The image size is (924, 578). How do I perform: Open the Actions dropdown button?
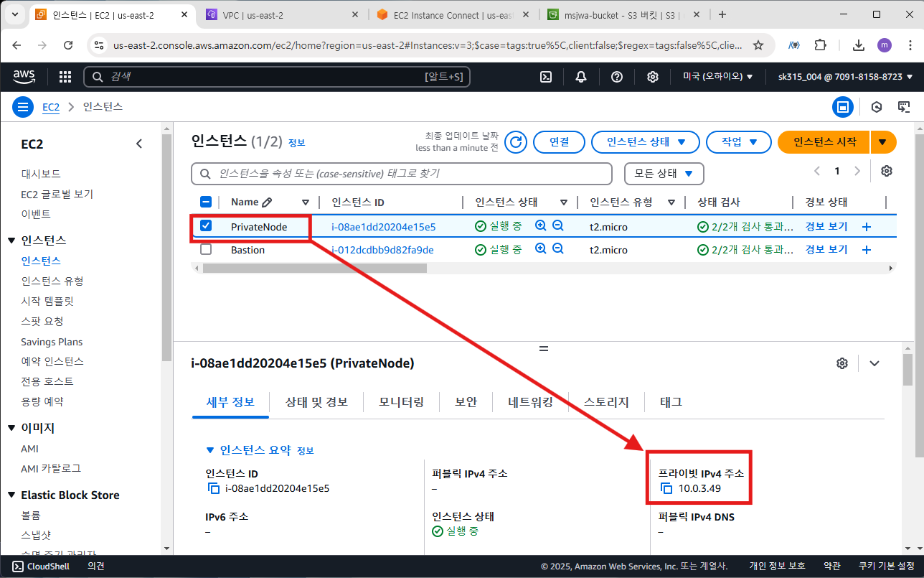tap(739, 142)
